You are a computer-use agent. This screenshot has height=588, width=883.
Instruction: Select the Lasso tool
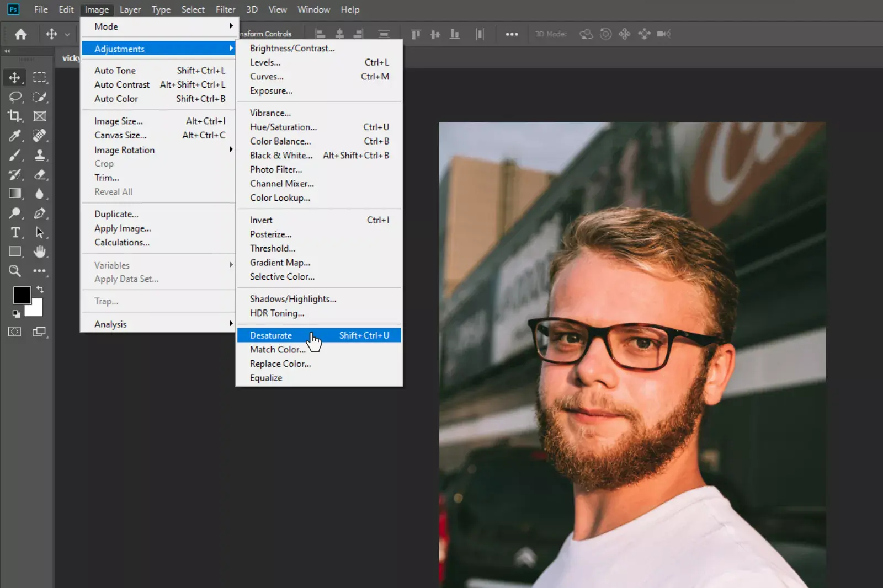pos(15,97)
